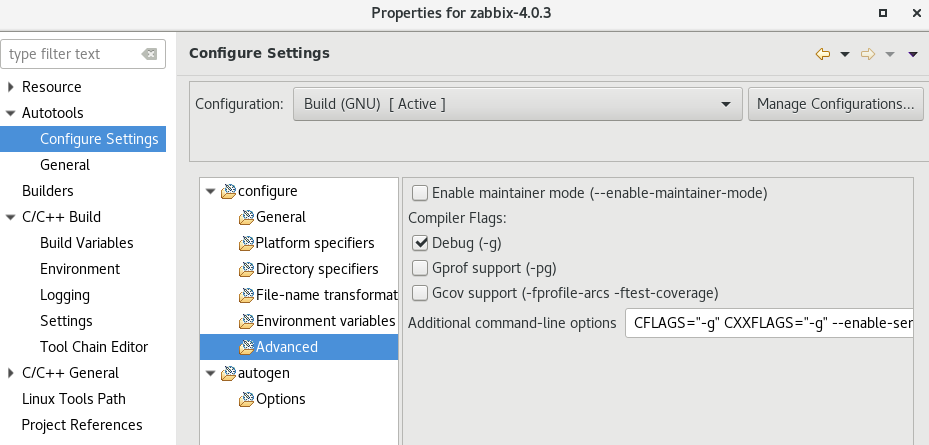Click the Directory specifiers folder icon
This screenshot has width=929, height=445.
pos(246,269)
